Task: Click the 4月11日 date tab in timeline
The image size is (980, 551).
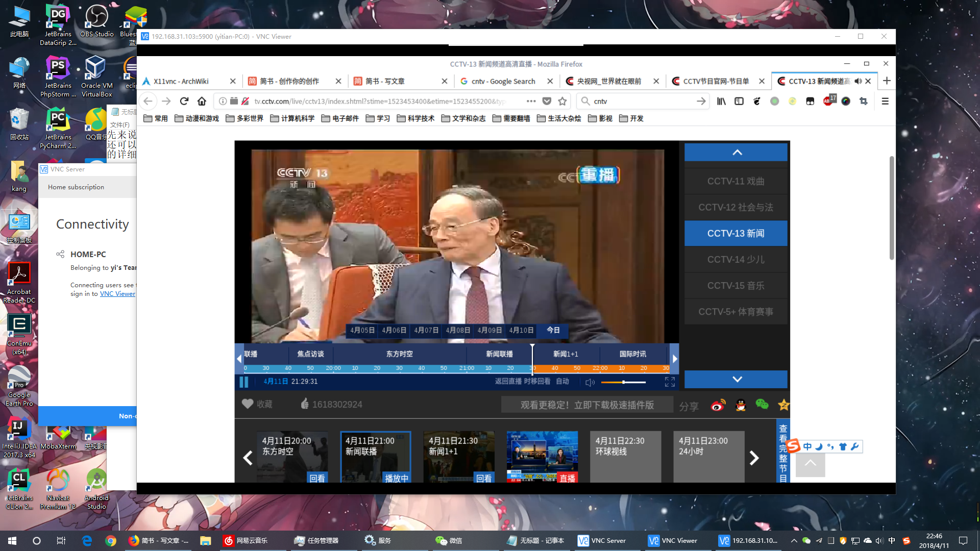Action: click(x=553, y=330)
